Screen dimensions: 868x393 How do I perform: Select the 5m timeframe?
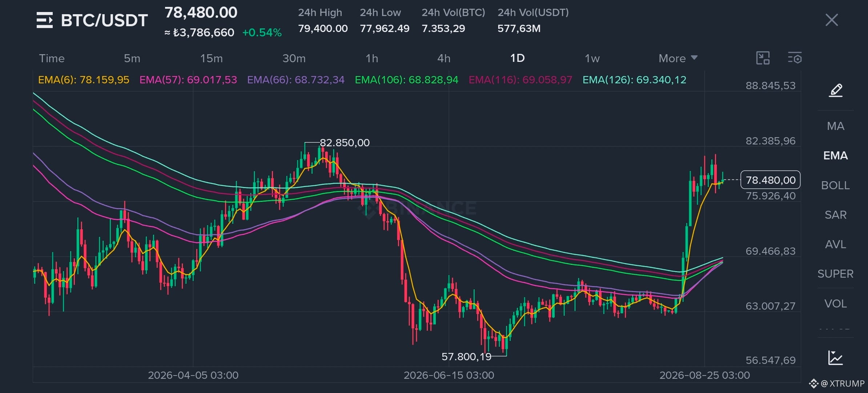pos(132,58)
